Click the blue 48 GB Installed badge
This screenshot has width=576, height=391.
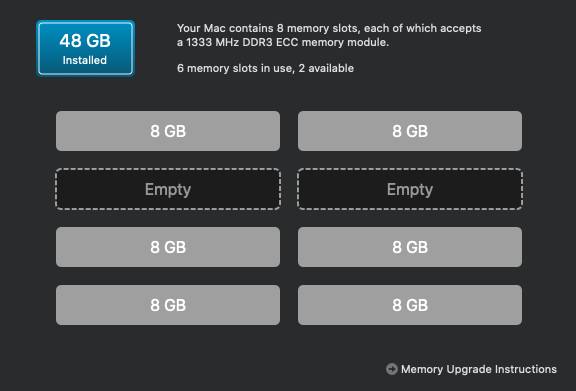(x=86, y=49)
